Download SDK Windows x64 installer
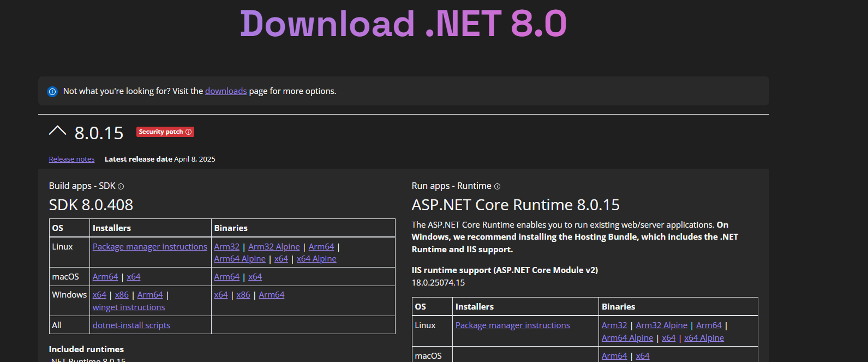The width and height of the screenshot is (868, 362). click(99, 295)
